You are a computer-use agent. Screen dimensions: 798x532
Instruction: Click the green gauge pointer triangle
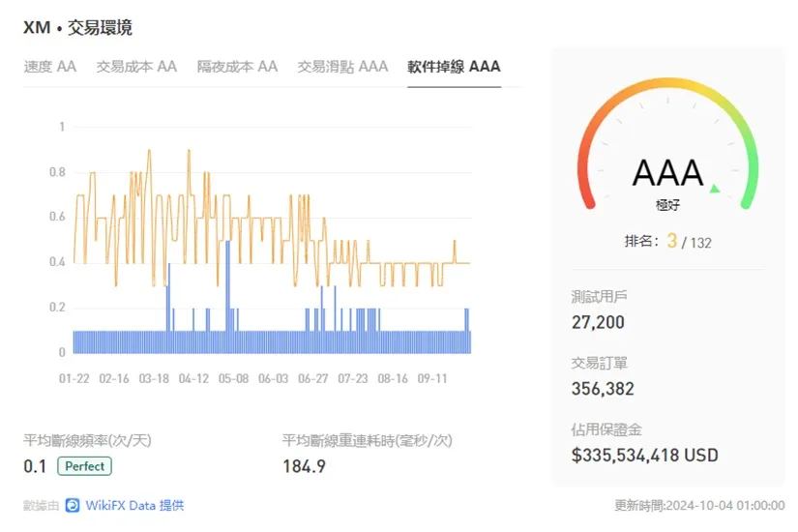tap(715, 189)
